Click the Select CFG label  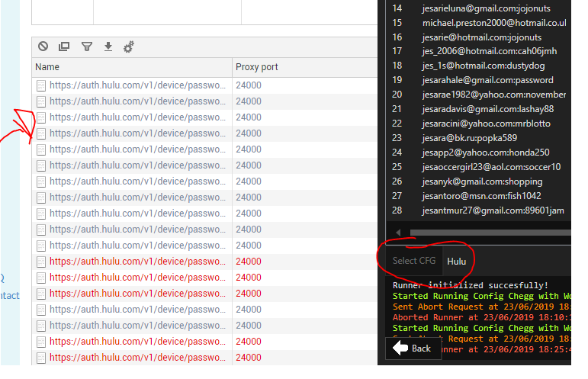414,261
